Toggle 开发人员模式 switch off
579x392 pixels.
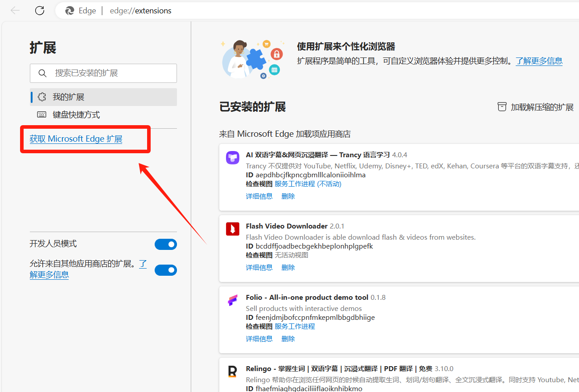(165, 244)
